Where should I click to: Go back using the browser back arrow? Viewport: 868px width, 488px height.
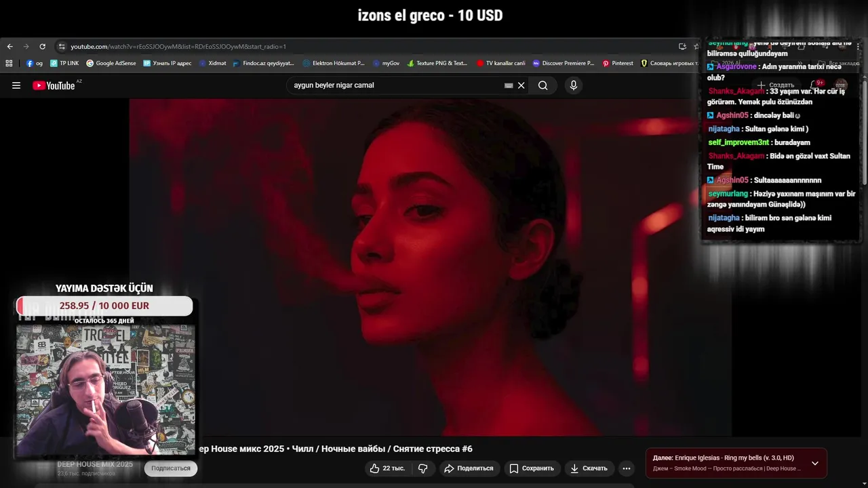[9, 47]
